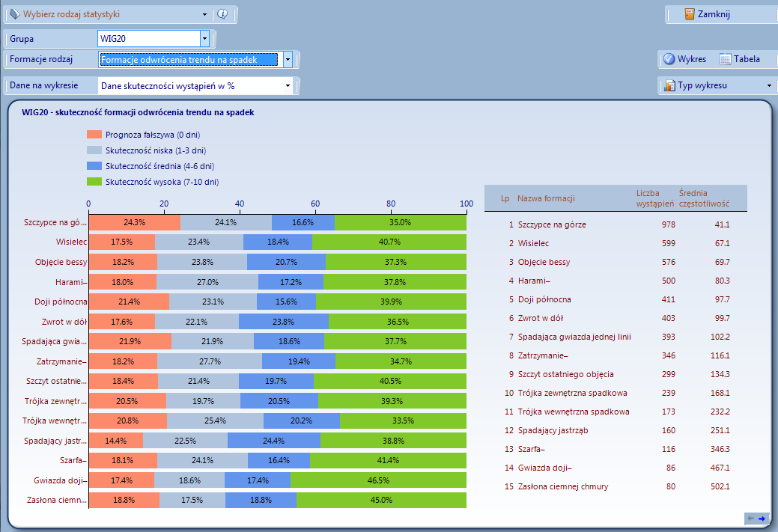778x532 pixels.
Task: Click the 116.1 value in Zatrzymanie row
Action: [x=720, y=355]
